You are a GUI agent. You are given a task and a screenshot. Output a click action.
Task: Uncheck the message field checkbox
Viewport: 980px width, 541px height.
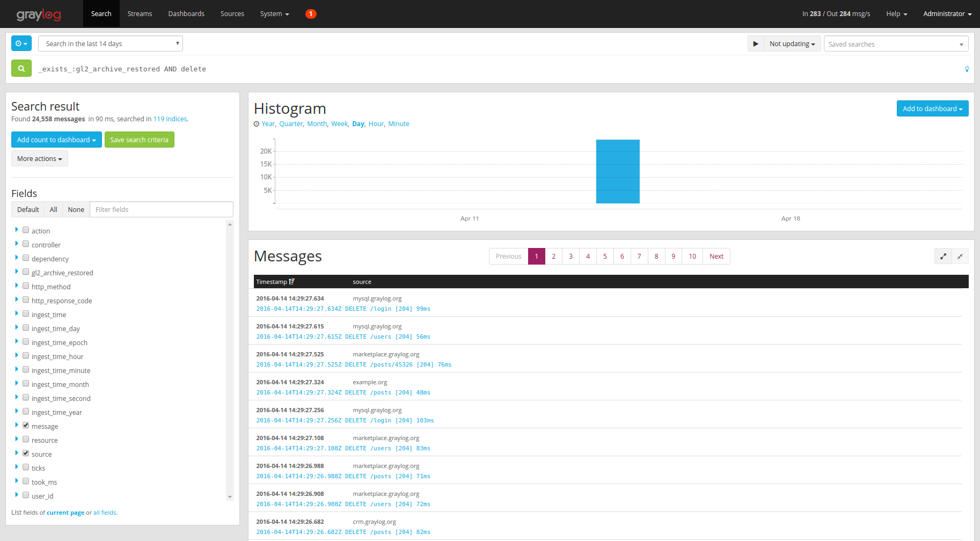26,425
